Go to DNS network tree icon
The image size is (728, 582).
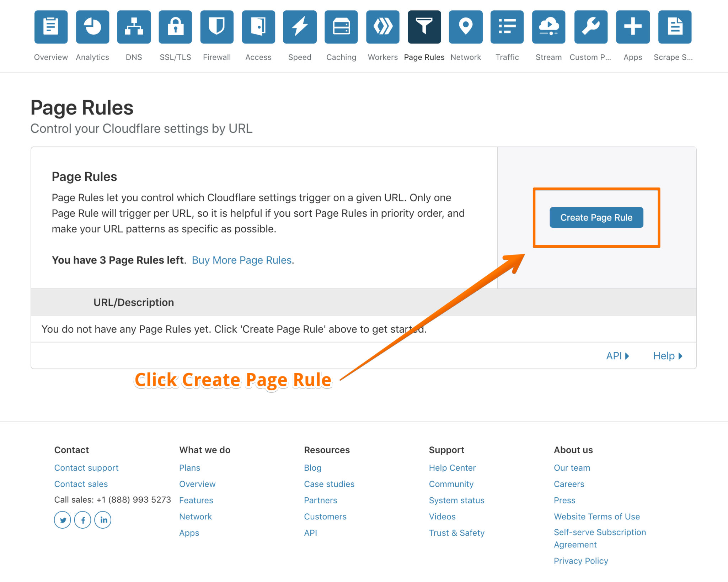click(x=134, y=27)
